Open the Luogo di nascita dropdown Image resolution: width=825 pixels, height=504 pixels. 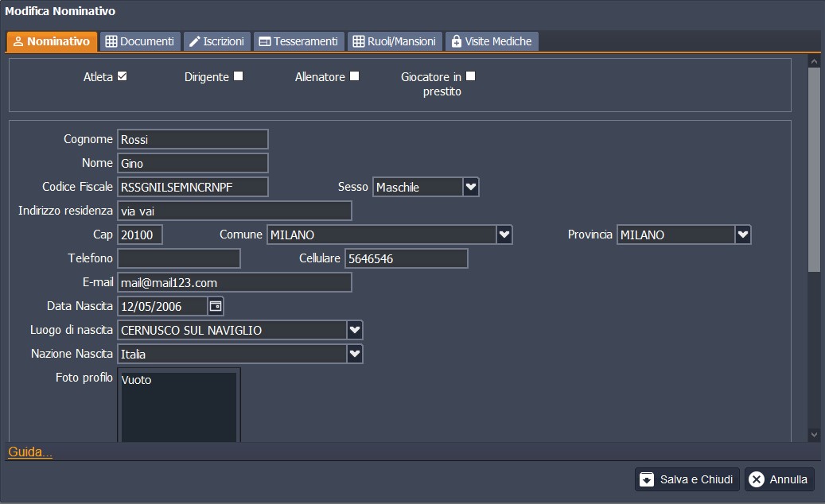click(355, 330)
